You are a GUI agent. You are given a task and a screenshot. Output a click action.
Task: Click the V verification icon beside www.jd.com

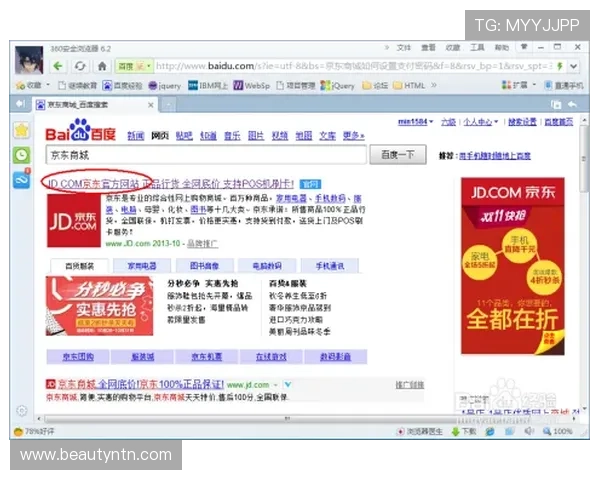point(288,385)
